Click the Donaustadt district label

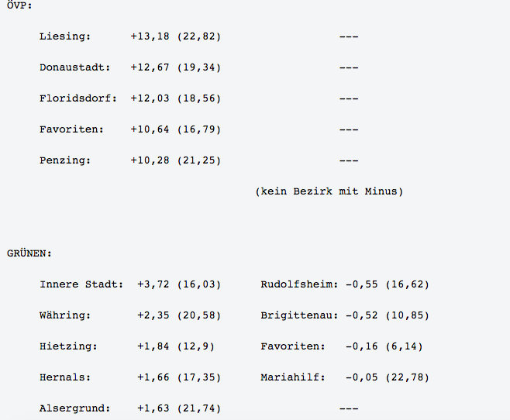pos(75,67)
